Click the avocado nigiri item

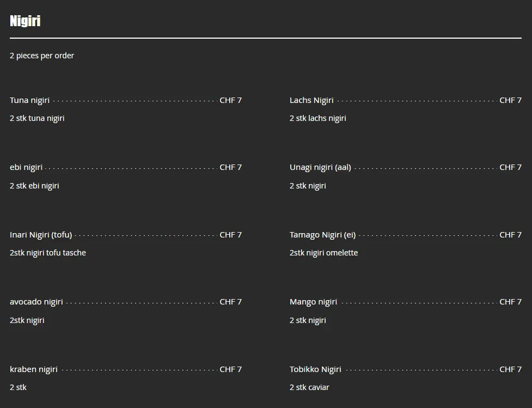coord(36,302)
